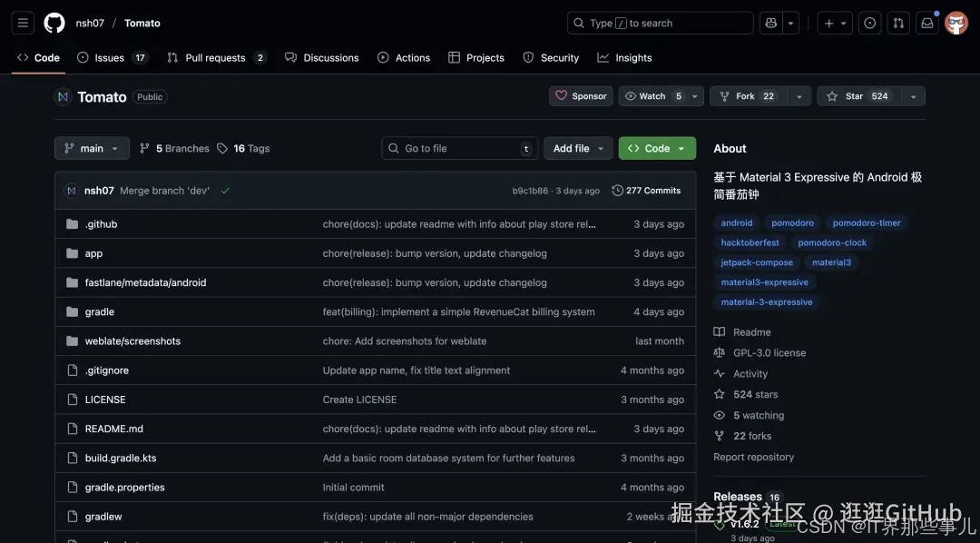This screenshot has height=543, width=980.
Task: Click the jetpack-compose topic tag
Action: pyautogui.click(x=757, y=262)
